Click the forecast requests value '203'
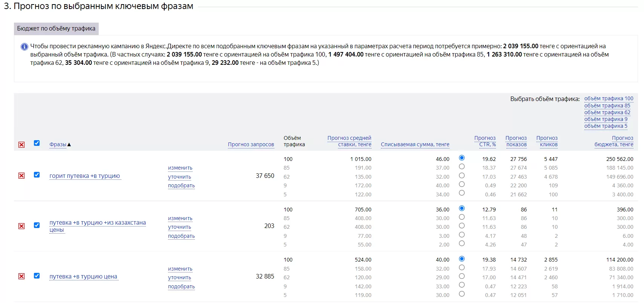Screen dimensions: 644x303 [x=269, y=226]
